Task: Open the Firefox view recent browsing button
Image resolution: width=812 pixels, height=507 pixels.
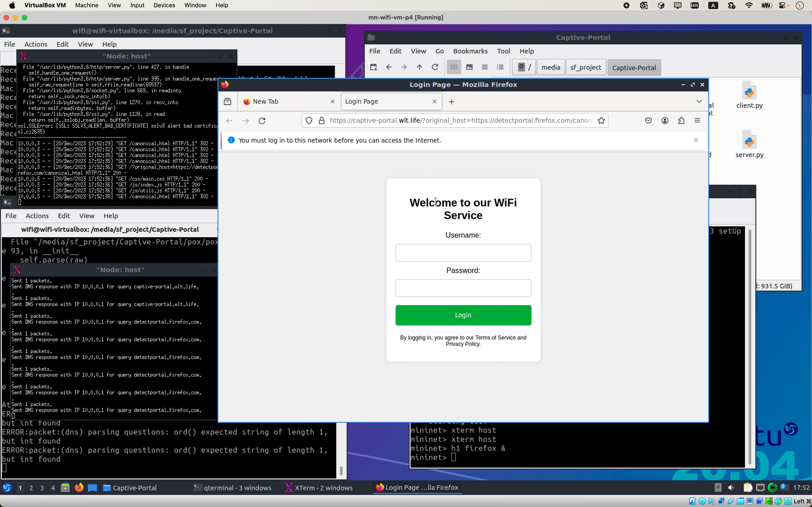Action: point(227,101)
